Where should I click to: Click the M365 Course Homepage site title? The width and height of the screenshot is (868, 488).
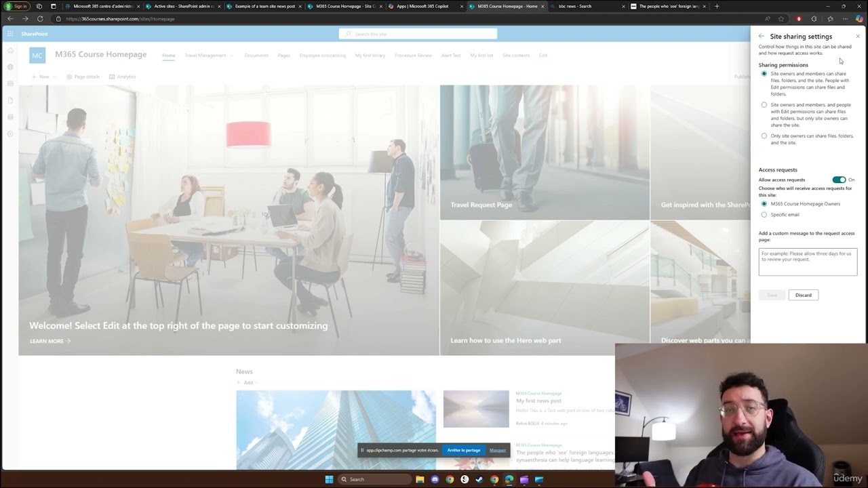100,54
